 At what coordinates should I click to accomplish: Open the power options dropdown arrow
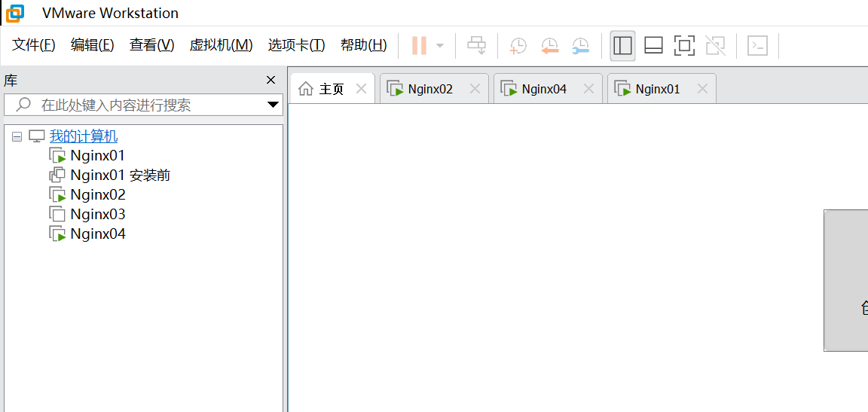pos(440,45)
